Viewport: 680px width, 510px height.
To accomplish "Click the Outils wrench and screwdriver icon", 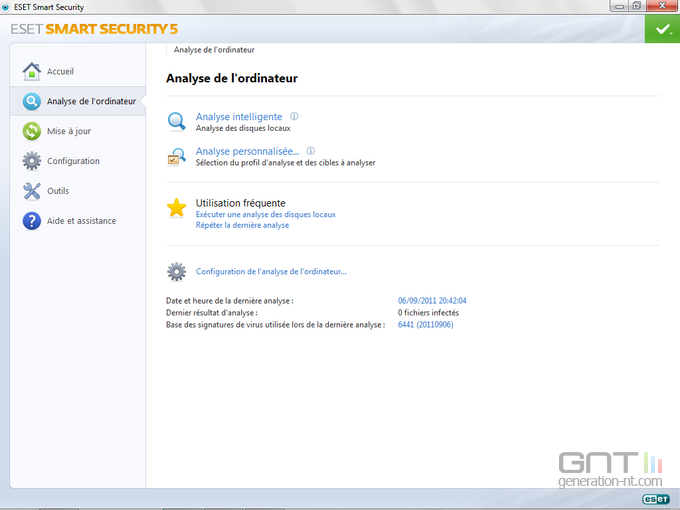I will point(32,191).
